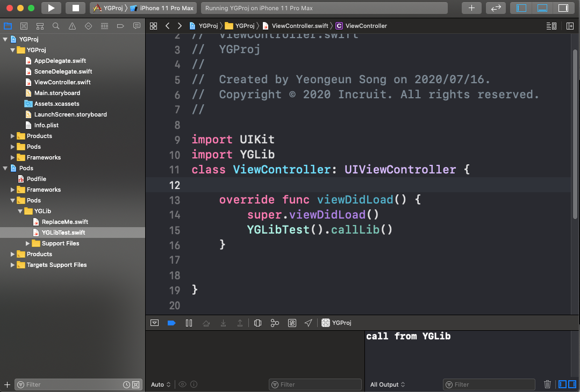This screenshot has width=580, height=392.
Task: Open the Podfile
Action: pos(36,179)
